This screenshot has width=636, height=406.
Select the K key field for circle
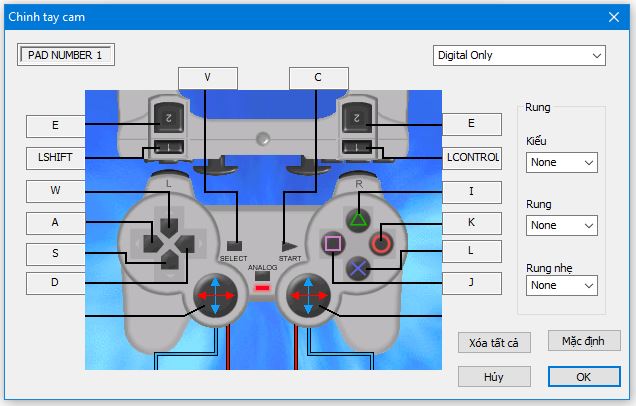(472, 223)
